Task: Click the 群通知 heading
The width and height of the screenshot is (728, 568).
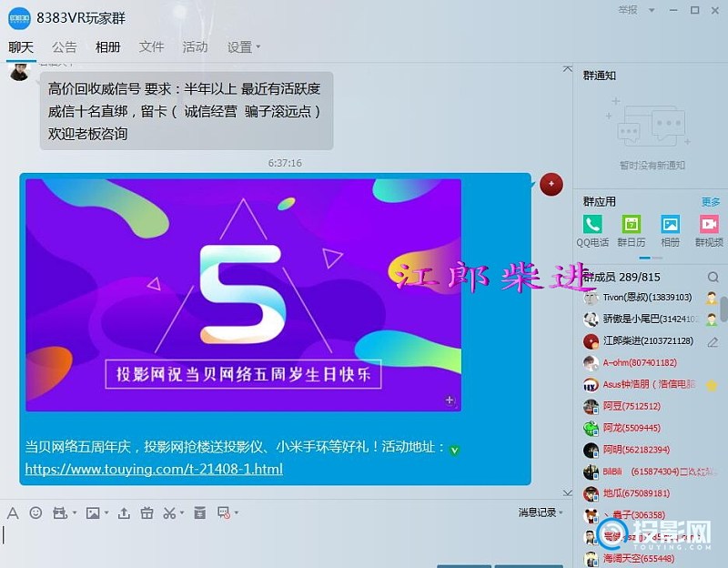Action: (x=600, y=76)
